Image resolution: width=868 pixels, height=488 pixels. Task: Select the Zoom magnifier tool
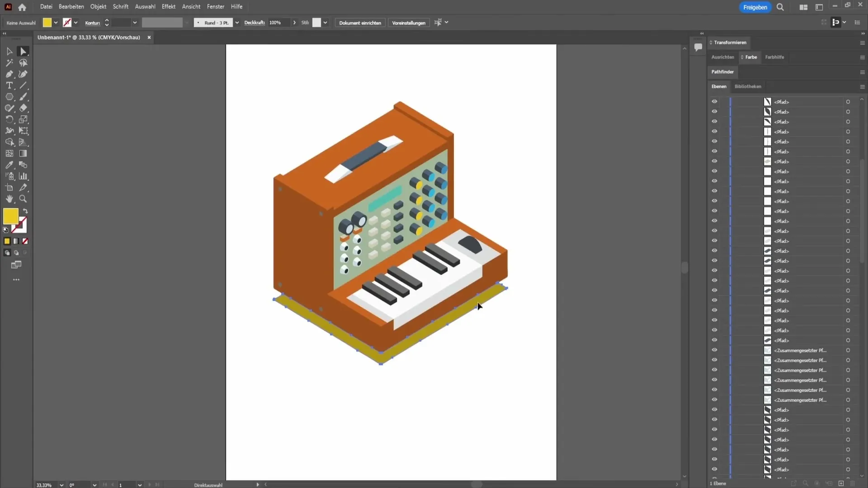[x=23, y=199]
